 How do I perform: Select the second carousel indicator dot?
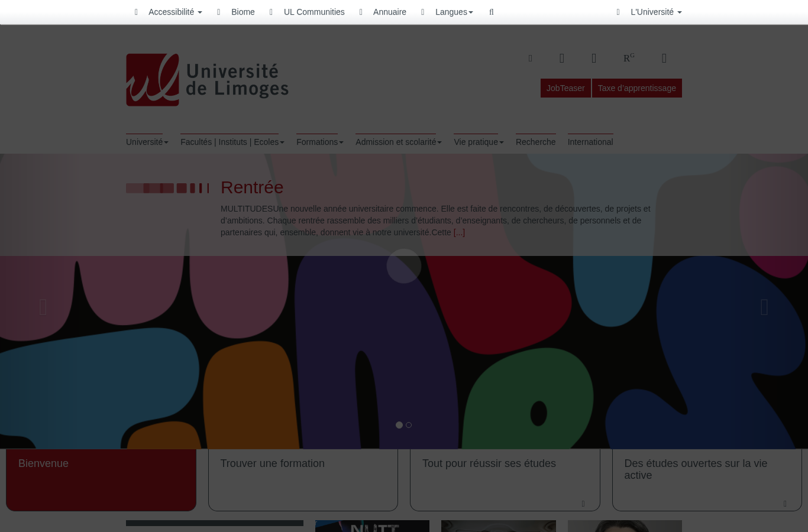(x=409, y=425)
